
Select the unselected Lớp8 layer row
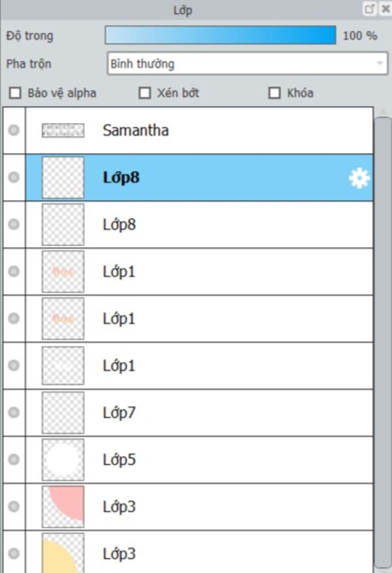pyautogui.click(x=199, y=225)
